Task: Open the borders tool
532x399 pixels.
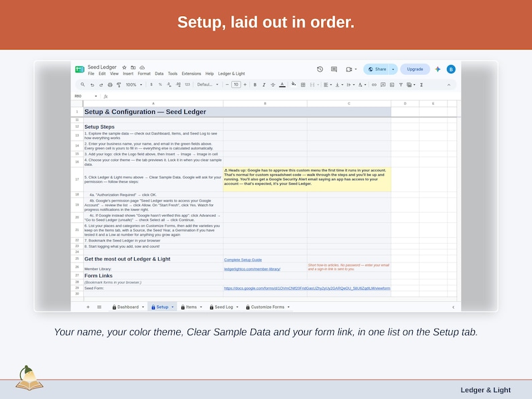Action: tap(303, 85)
